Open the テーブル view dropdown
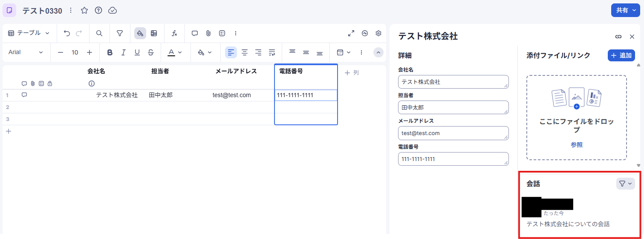Viewport: 644px width, 239px height. (x=29, y=33)
